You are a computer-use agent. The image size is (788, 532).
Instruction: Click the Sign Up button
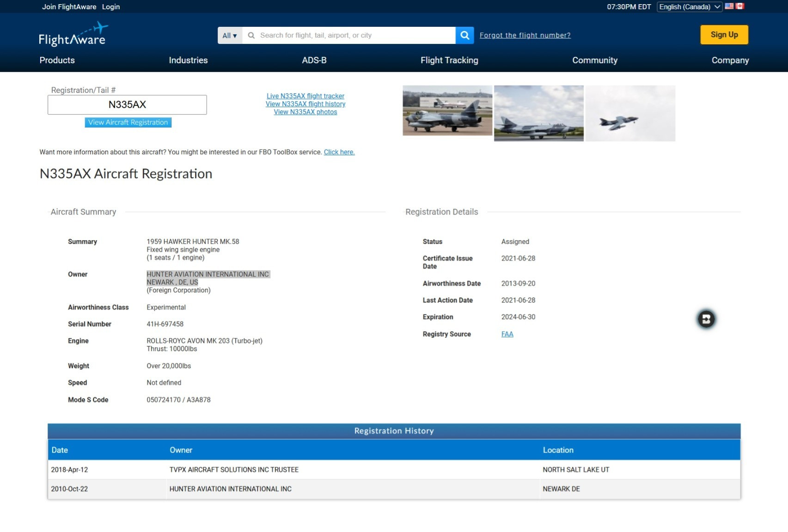[724, 35]
